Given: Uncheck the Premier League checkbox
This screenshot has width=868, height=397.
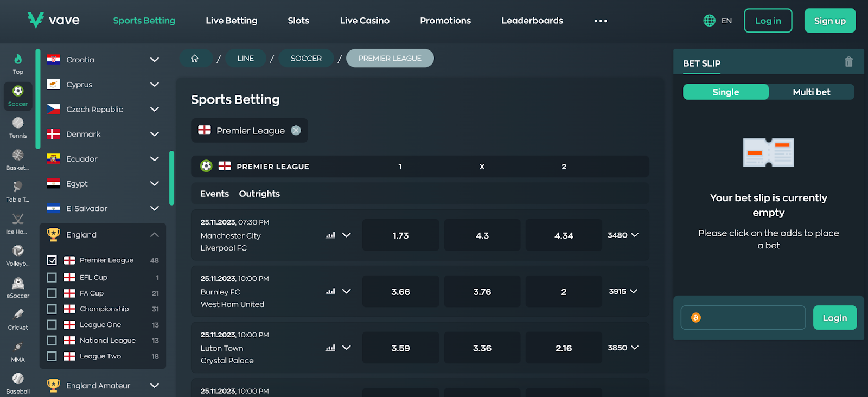Looking at the screenshot, I should (x=52, y=260).
